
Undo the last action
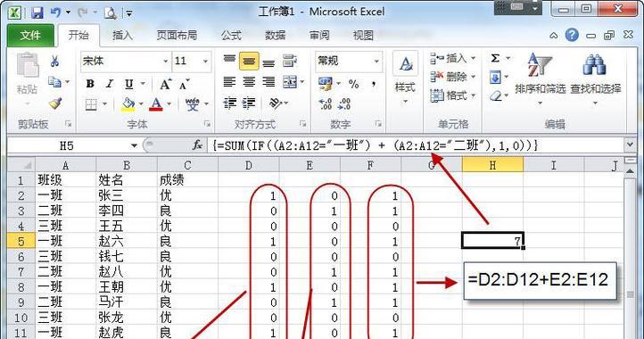pos(56,12)
